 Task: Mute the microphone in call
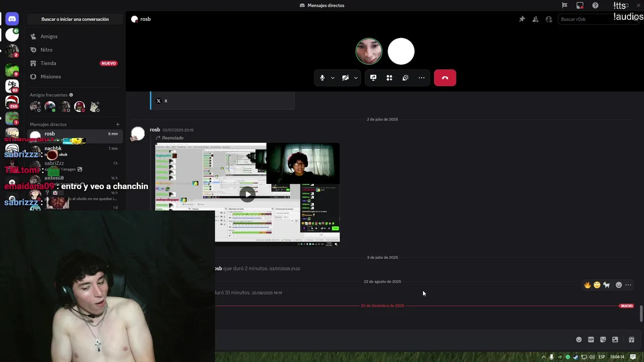(323, 78)
